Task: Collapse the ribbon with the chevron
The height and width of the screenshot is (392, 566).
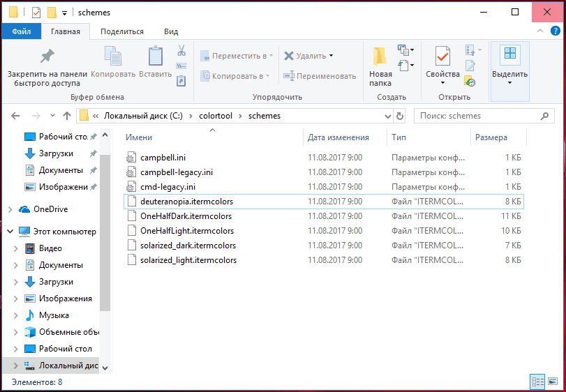Action: (540, 31)
